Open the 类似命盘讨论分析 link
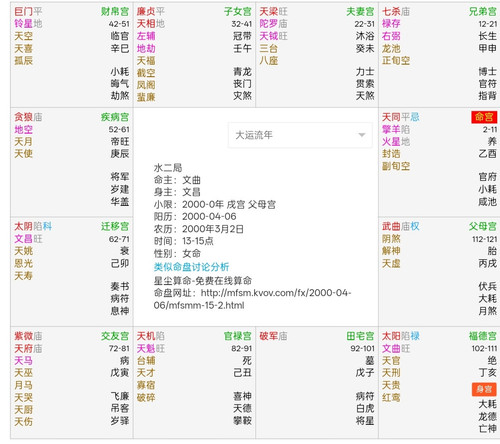Screen dimensions: 500x444 (191, 267)
